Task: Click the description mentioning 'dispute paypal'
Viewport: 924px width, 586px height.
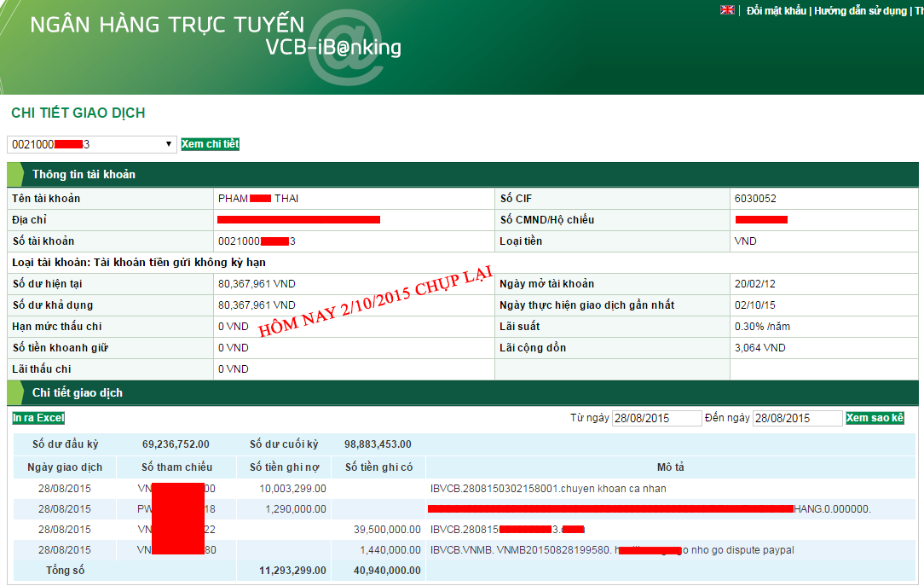Action: coord(612,550)
